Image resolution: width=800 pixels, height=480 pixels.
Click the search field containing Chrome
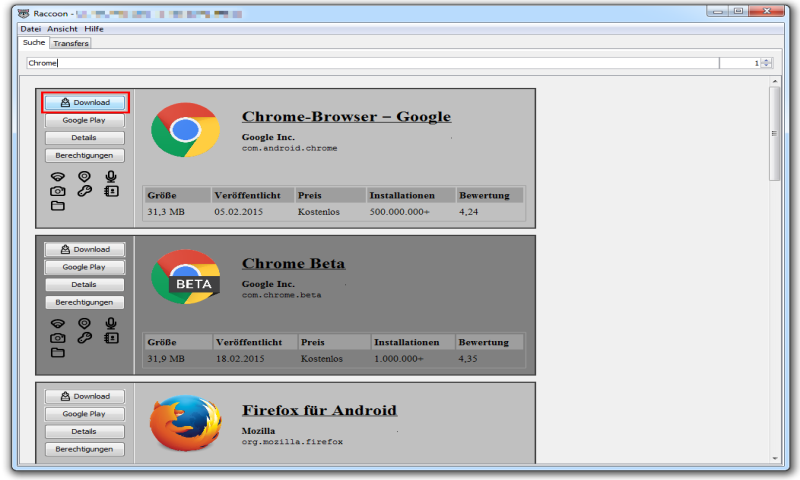(x=372, y=63)
